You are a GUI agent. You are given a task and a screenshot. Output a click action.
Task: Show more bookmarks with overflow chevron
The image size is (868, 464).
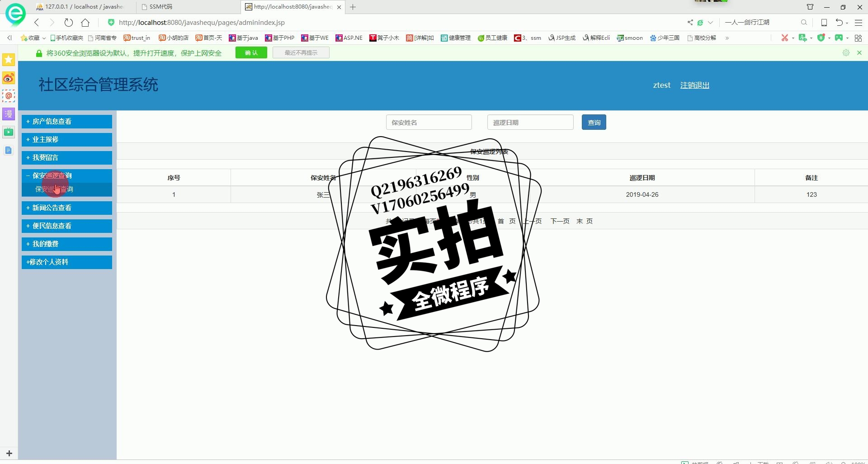[727, 38]
